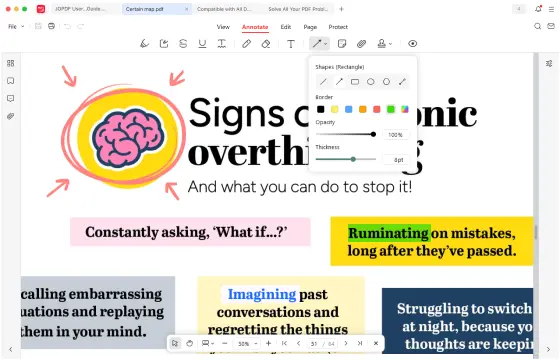The width and height of the screenshot is (560, 360).
Task: Select the note-with-pen area highlight tool
Action: pos(164,44)
